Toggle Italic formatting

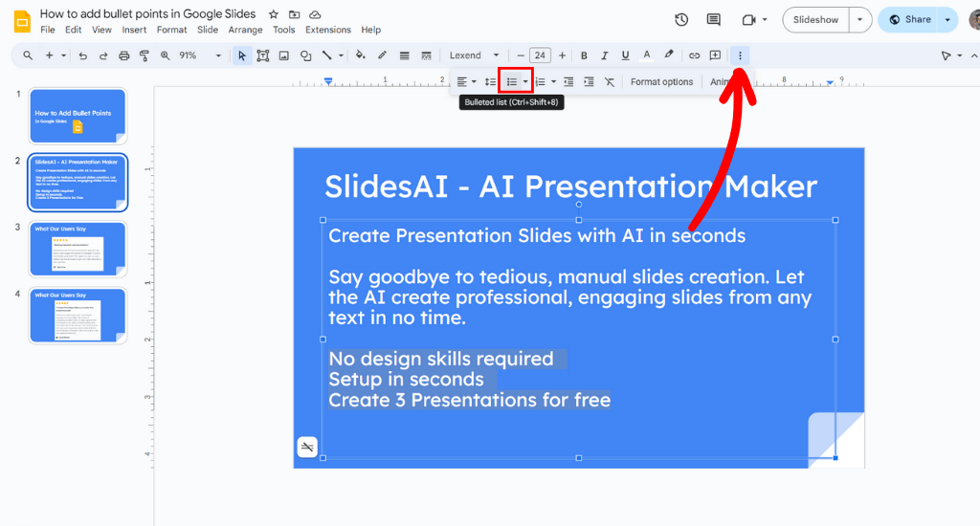(605, 55)
